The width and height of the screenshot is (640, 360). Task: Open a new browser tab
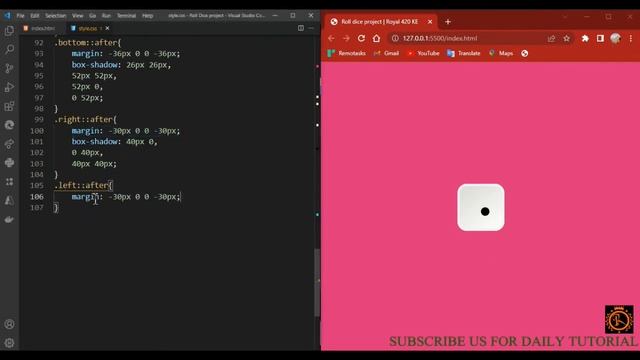pyautogui.click(x=448, y=22)
